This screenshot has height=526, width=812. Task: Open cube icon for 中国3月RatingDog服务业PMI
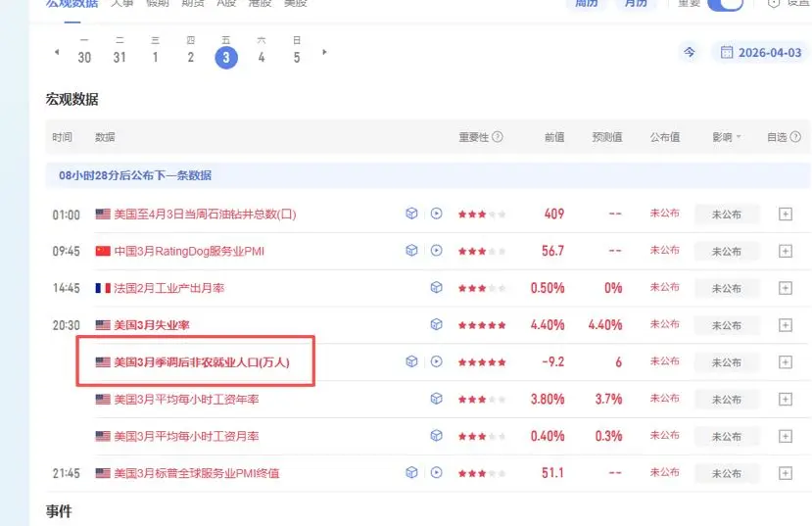click(x=411, y=251)
